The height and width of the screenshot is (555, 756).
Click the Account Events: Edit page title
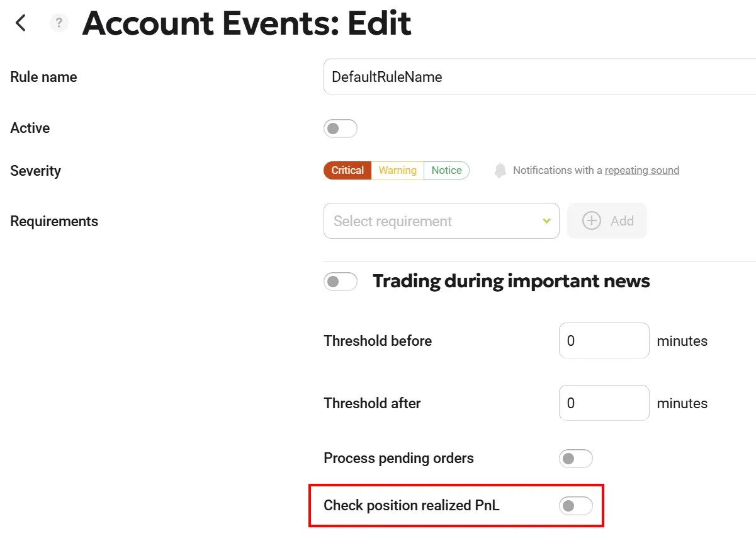pos(247,24)
